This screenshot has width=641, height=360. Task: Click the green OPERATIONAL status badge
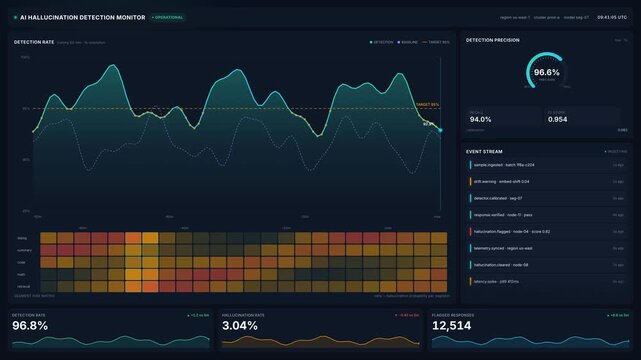pyautogui.click(x=168, y=18)
